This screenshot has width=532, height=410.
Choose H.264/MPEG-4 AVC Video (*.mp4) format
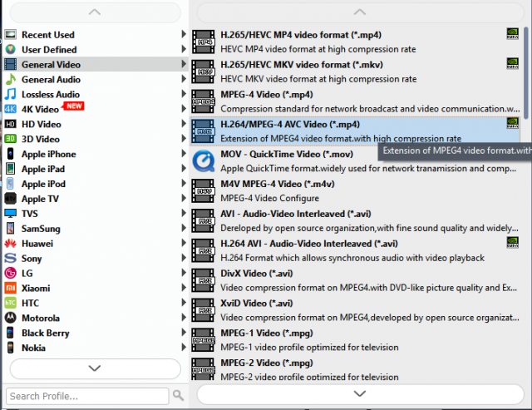coord(355,131)
